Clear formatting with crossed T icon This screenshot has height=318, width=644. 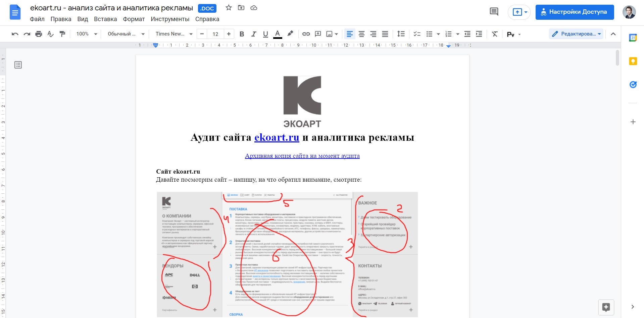(495, 34)
